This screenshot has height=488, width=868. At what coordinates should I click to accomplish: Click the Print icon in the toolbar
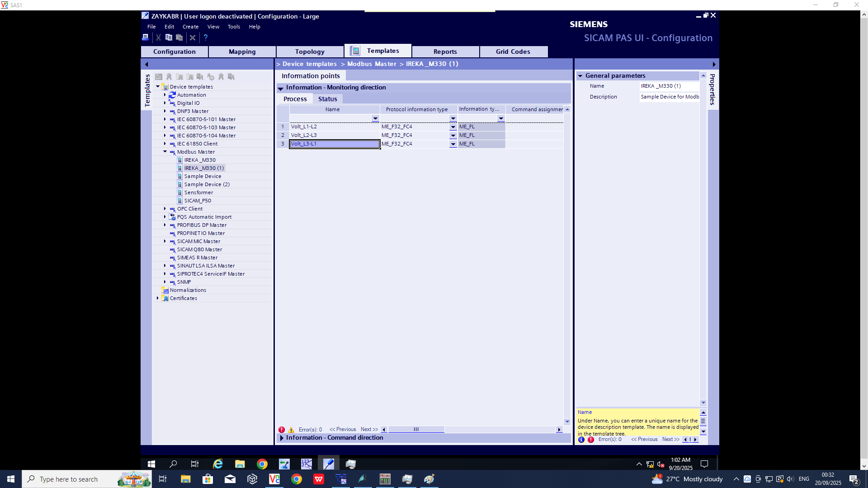click(146, 38)
